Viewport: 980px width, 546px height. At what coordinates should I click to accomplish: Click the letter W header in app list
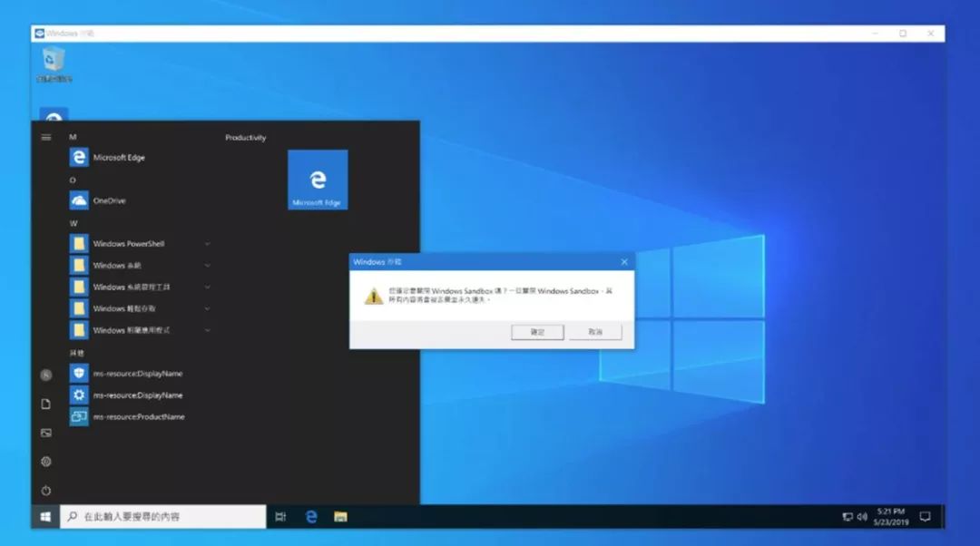click(x=73, y=223)
